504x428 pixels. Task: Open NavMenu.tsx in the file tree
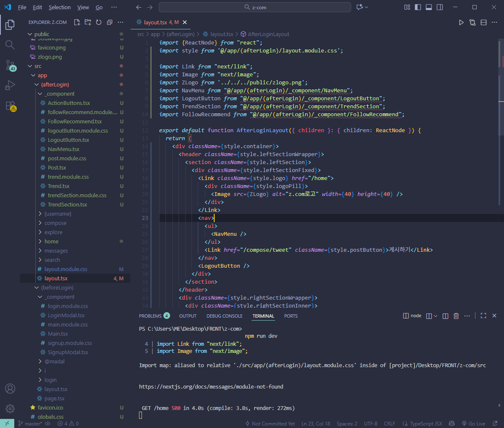[75, 149]
